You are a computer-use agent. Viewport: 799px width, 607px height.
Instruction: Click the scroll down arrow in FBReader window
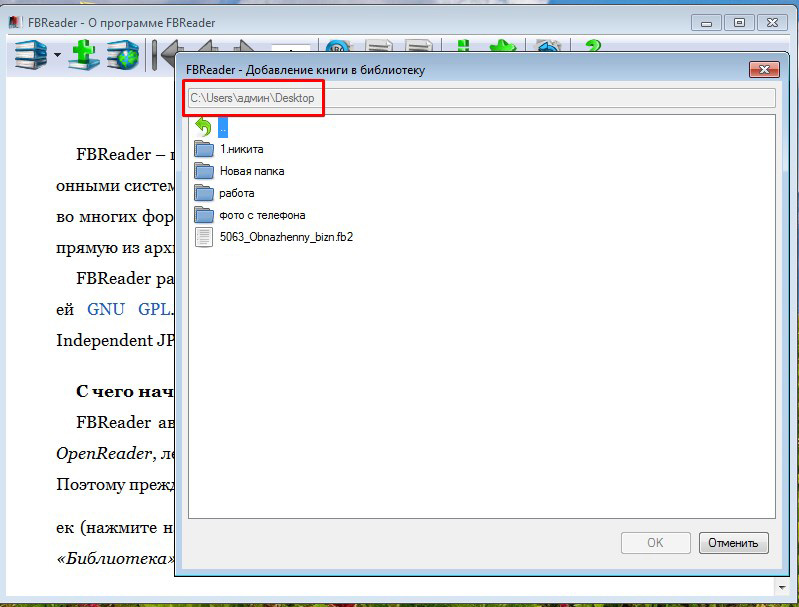(782, 587)
